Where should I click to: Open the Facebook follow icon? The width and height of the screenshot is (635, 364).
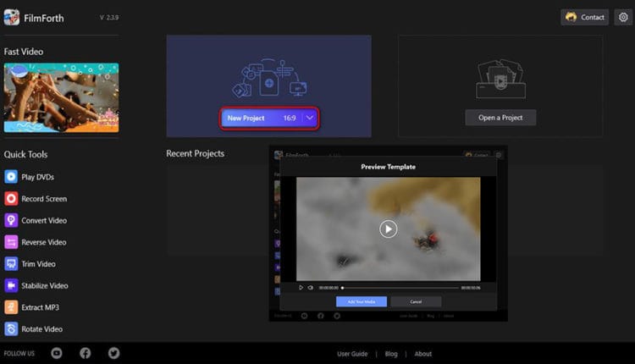point(85,353)
